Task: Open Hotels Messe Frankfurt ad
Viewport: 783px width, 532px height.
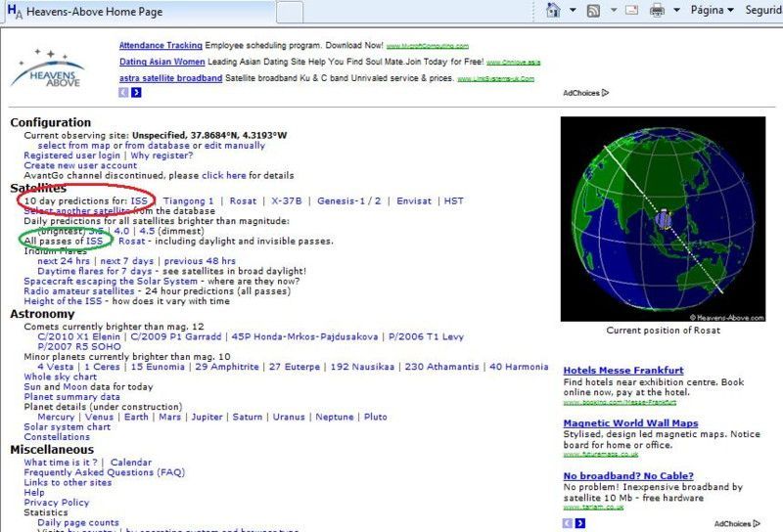Action: (623, 371)
